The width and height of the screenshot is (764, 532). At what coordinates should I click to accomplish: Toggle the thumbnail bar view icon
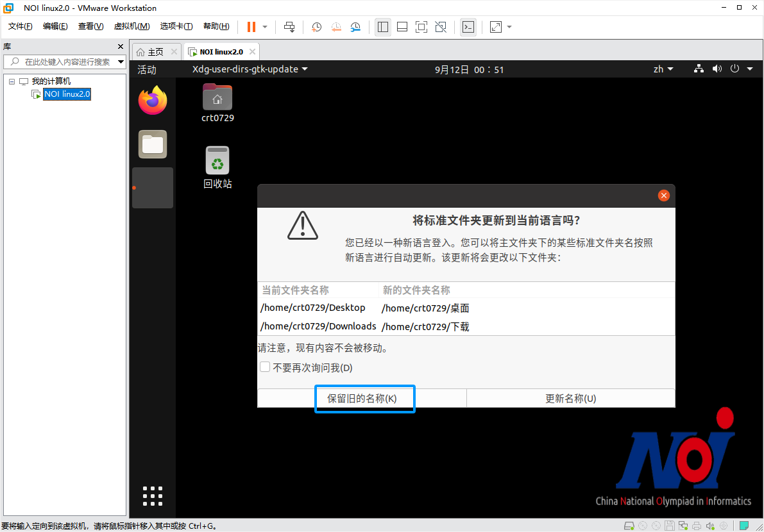(x=402, y=27)
